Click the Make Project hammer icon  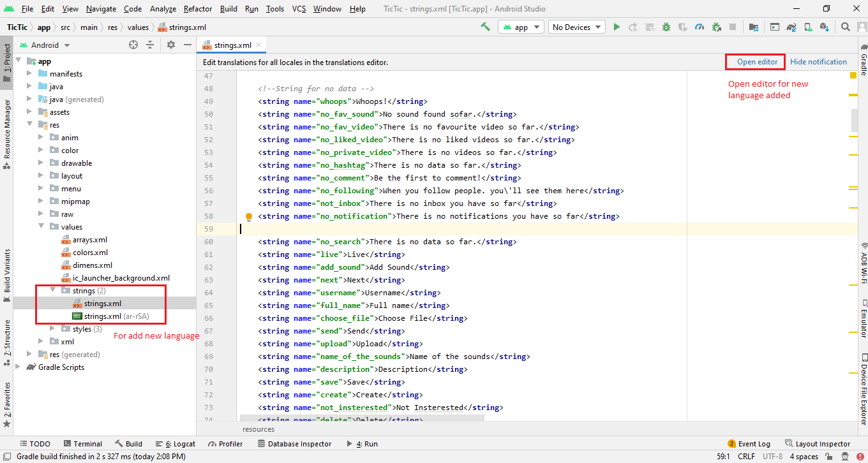[x=486, y=27]
